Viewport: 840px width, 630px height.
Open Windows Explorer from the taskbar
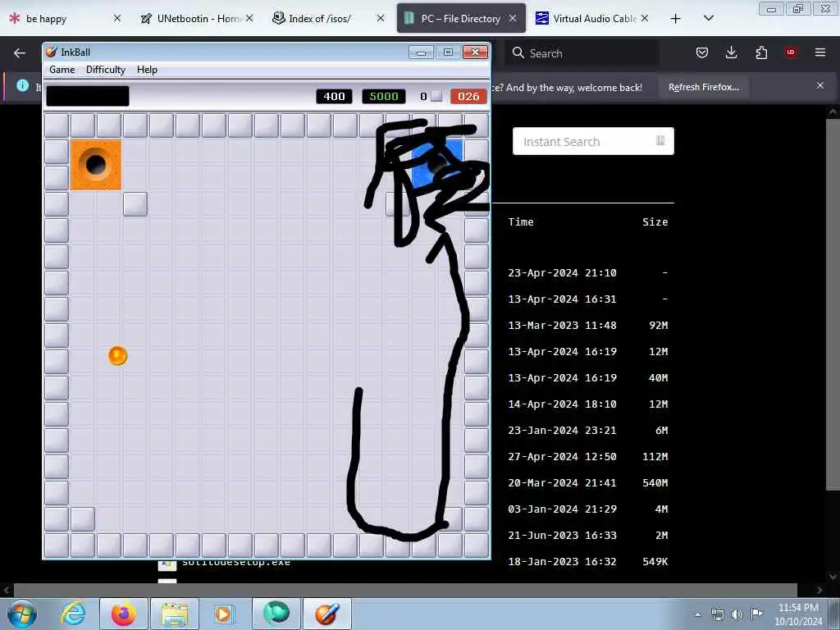click(175, 614)
